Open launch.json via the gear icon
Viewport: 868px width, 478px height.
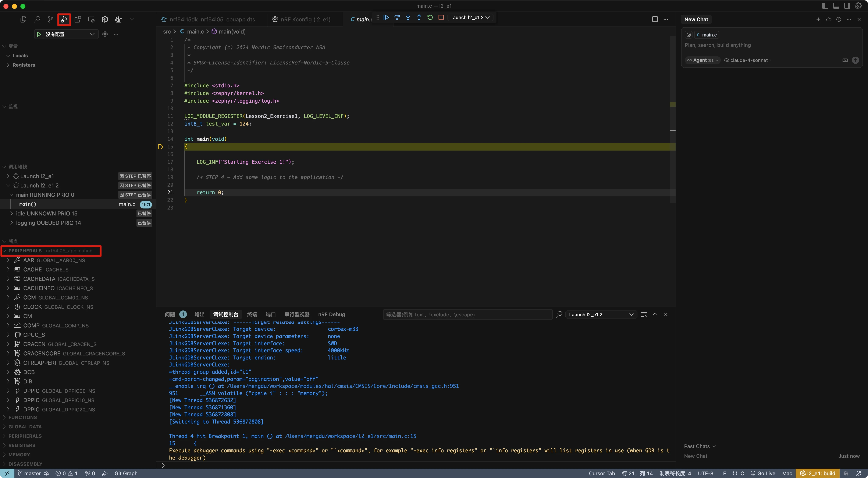point(105,34)
